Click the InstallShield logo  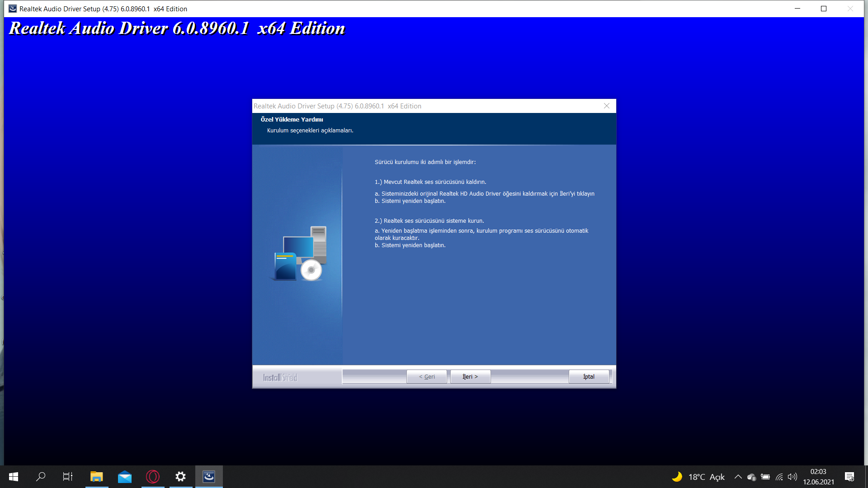point(280,377)
